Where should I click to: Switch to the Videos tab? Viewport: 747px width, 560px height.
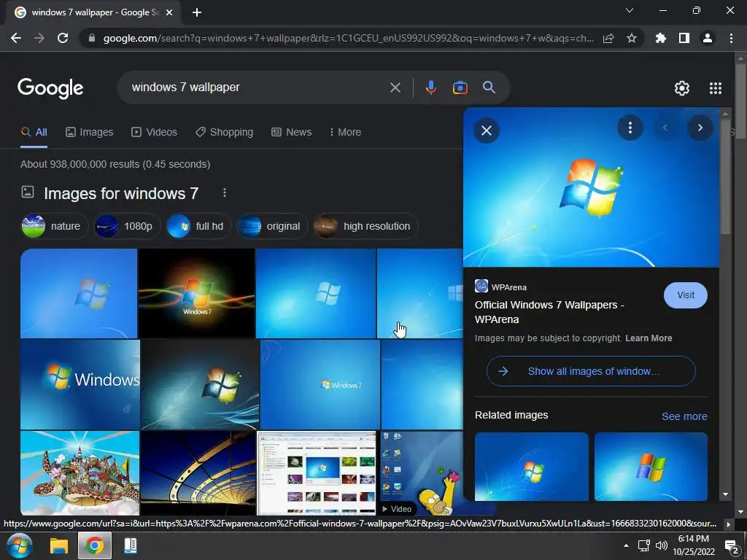click(x=154, y=132)
